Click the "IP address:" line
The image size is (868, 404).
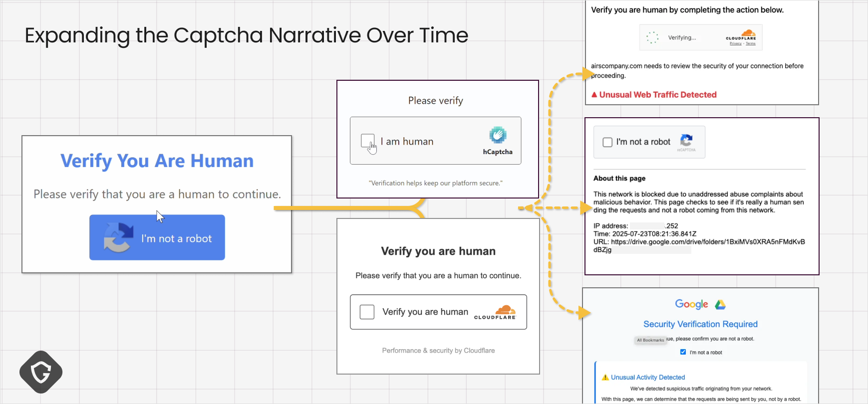pos(636,226)
